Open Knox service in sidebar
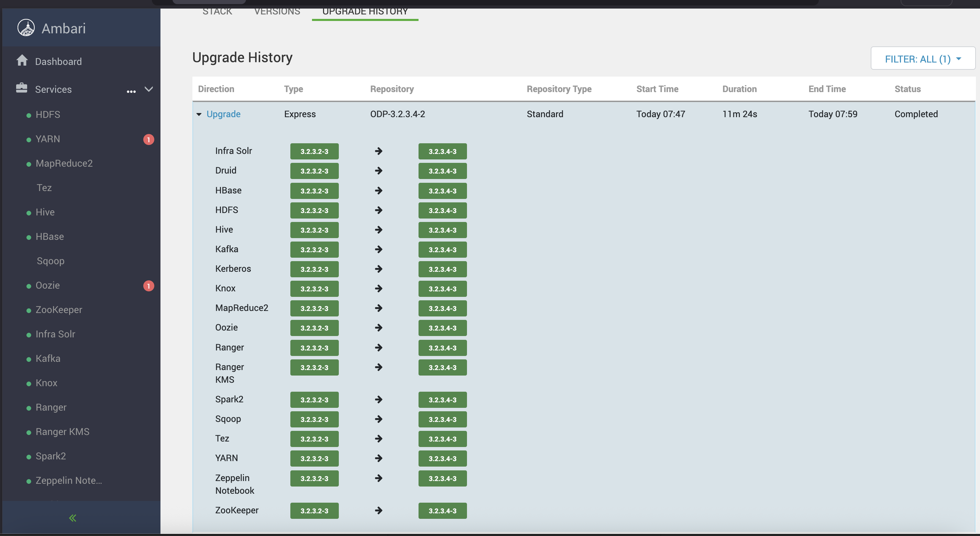This screenshot has width=980, height=536. click(x=46, y=383)
